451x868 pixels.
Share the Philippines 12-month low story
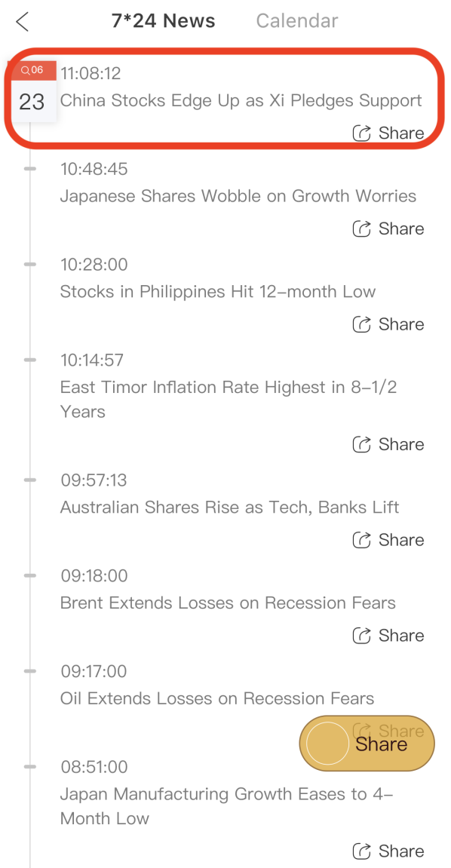(388, 324)
